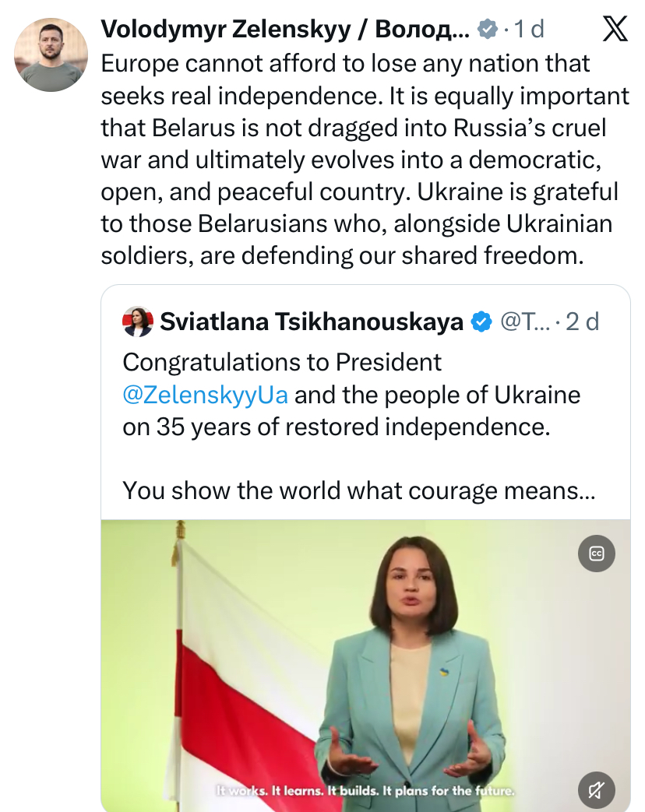Unmute the video sound
645x812 pixels.
(596, 789)
